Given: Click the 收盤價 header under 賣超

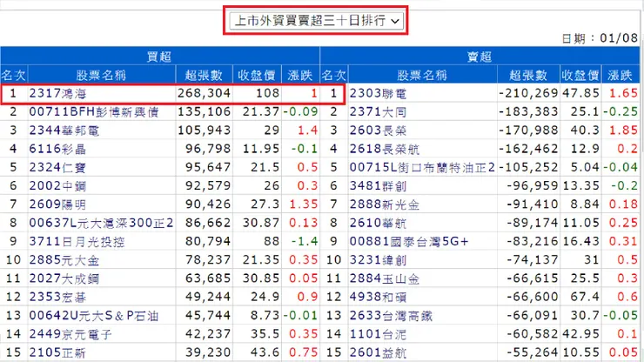Looking at the screenshot, I should click(580, 75).
